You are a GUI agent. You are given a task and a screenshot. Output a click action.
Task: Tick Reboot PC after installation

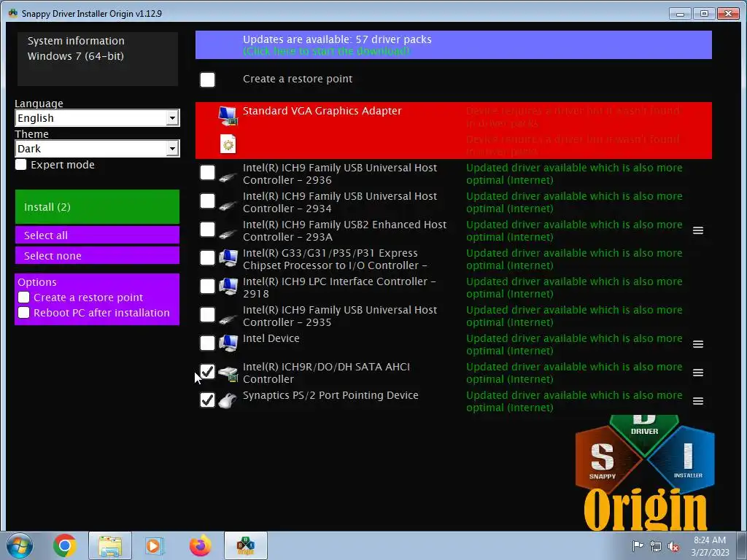[x=24, y=312]
